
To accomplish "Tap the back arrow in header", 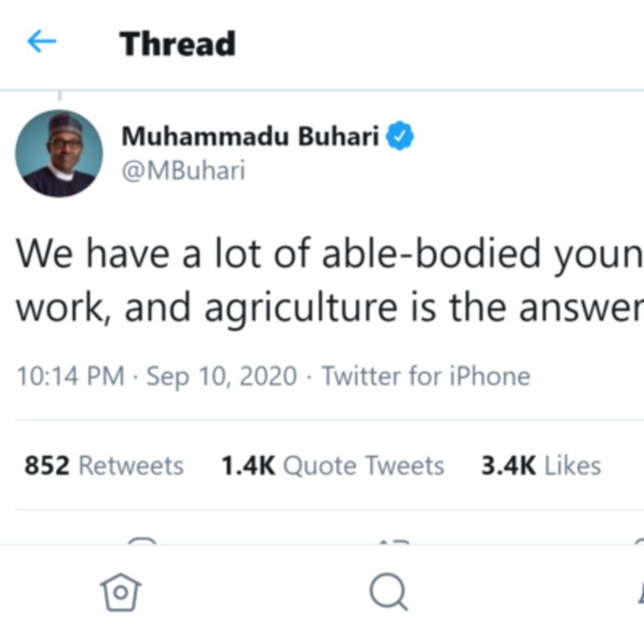I will [41, 42].
